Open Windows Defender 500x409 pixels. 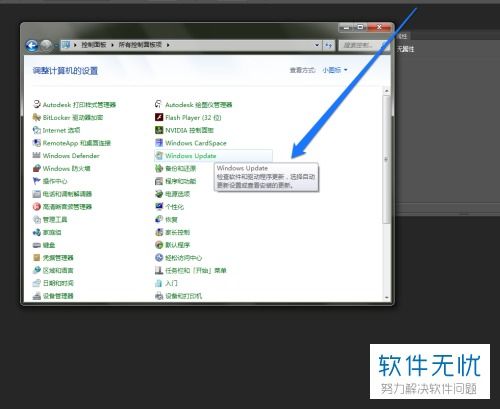point(66,156)
